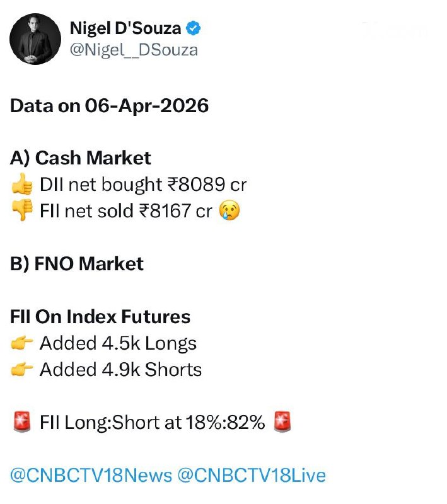Screen dimensions: 447x504
Task: Click the thumbs down emoji
Action: 22,211
